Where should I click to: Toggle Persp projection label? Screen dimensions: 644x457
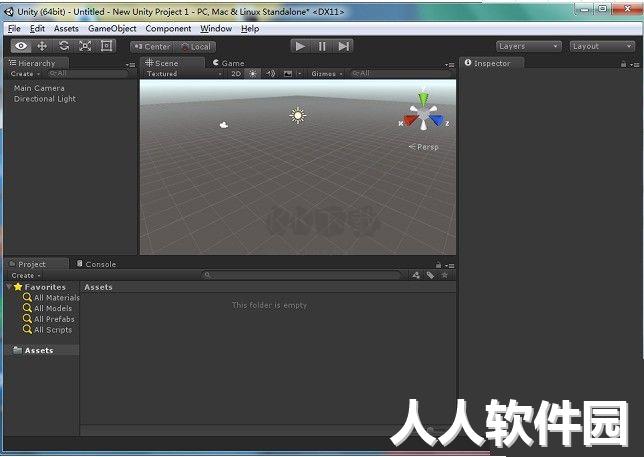tap(424, 147)
